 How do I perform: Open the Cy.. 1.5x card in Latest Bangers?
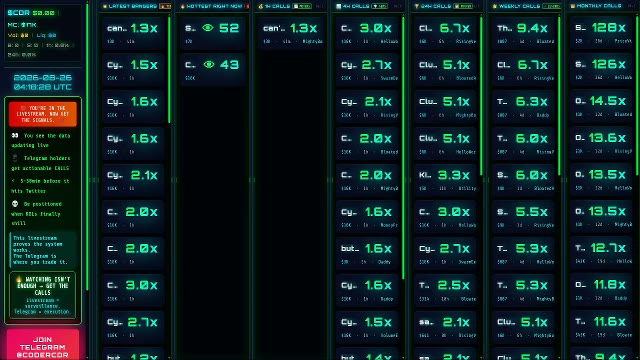[134, 69]
